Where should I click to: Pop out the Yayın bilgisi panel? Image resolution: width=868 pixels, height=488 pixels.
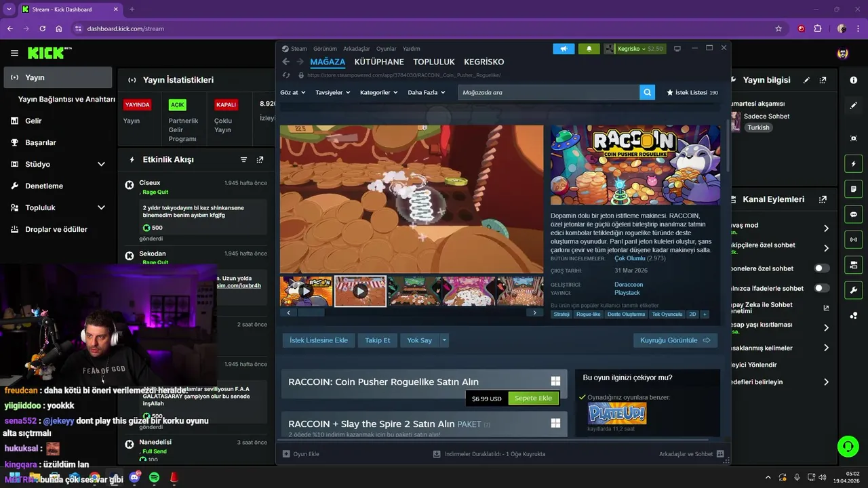coord(823,80)
